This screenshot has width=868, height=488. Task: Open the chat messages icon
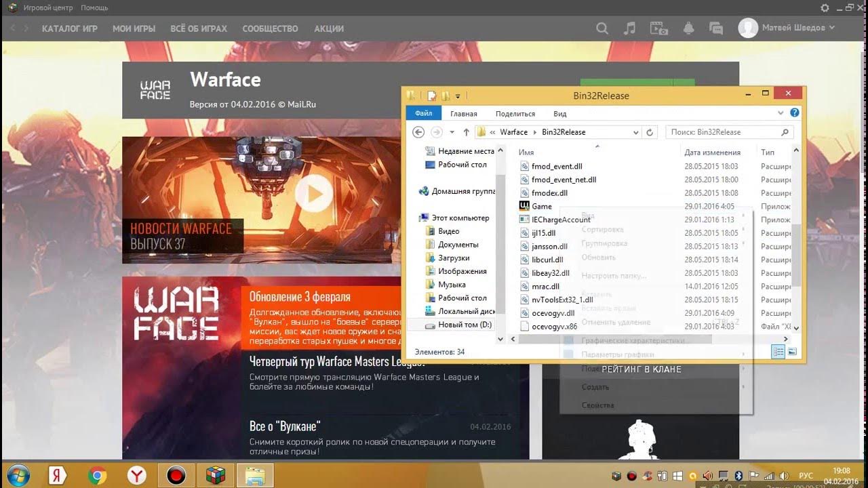[715, 28]
